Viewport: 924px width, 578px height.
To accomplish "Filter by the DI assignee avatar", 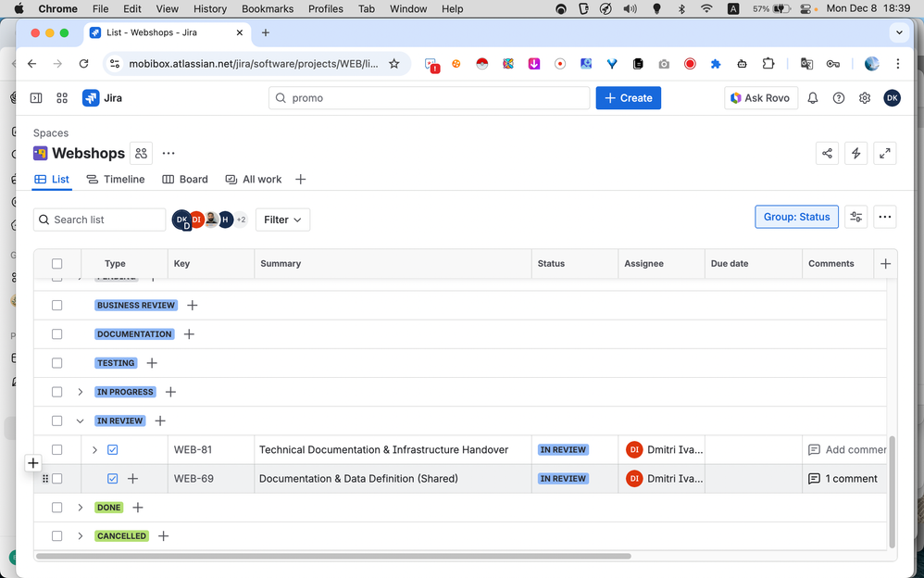I will point(196,220).
